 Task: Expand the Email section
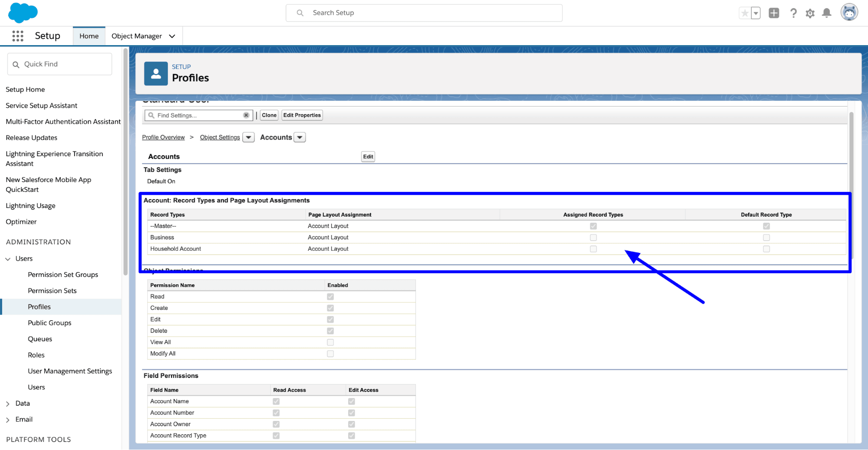coord(8,420)
